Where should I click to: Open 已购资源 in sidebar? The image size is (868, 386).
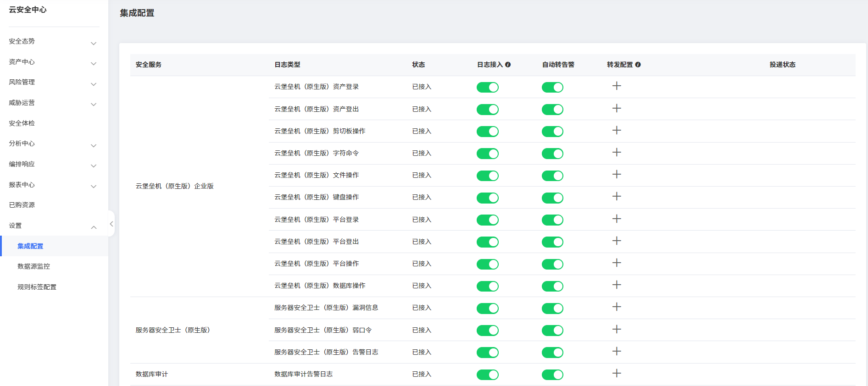click(22, 205)
